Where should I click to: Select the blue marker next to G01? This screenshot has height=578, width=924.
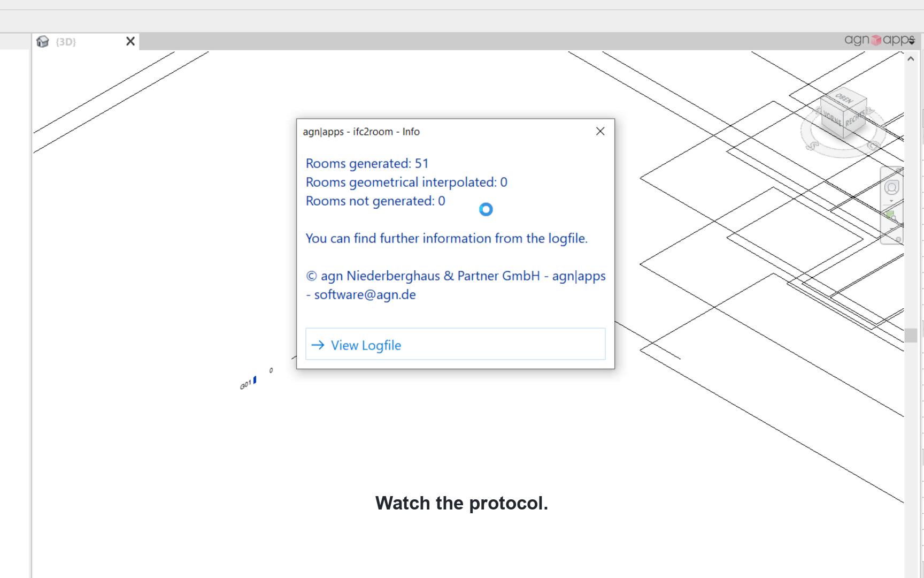(255, 380)
